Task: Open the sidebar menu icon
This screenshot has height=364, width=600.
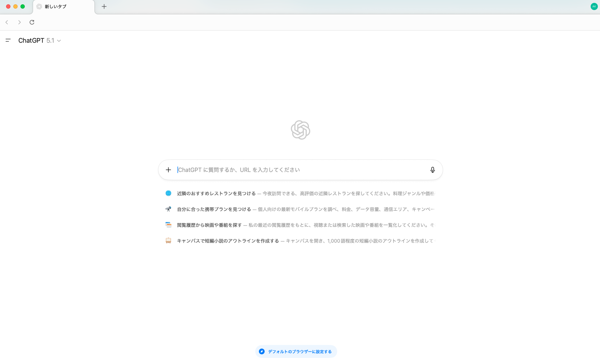Action: pos(8,41)
